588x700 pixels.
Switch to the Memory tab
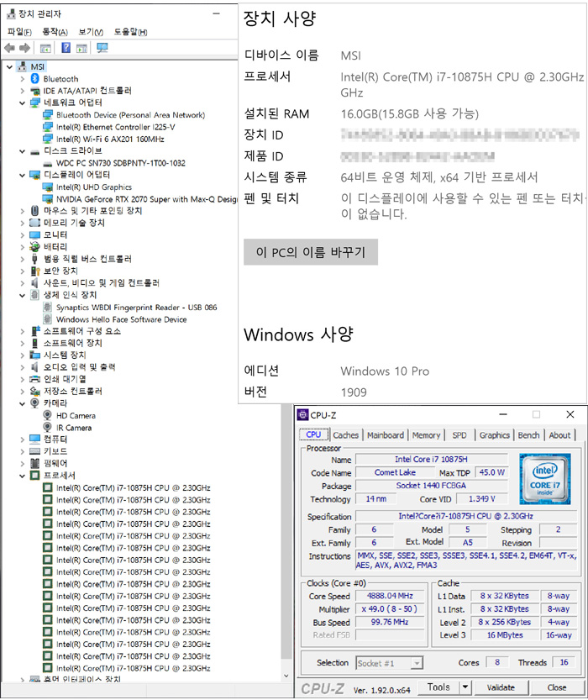(426, 434)
